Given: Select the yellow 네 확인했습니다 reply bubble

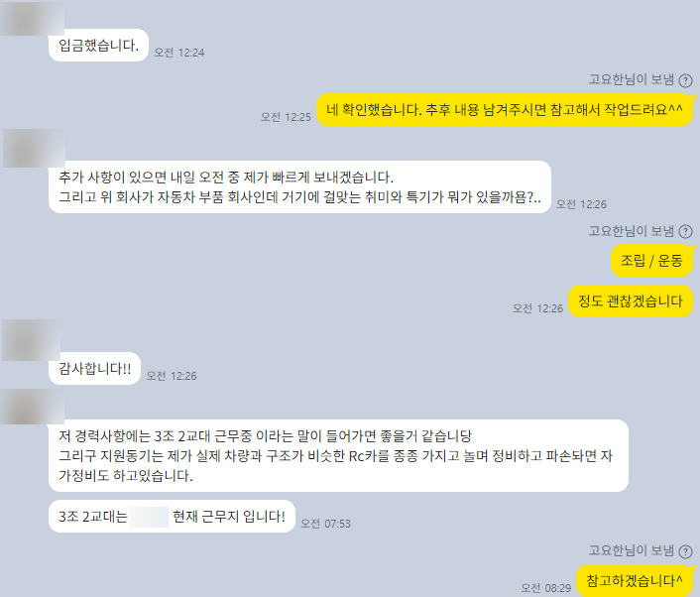Looking at the screenshot, I should tap(505, 110).
